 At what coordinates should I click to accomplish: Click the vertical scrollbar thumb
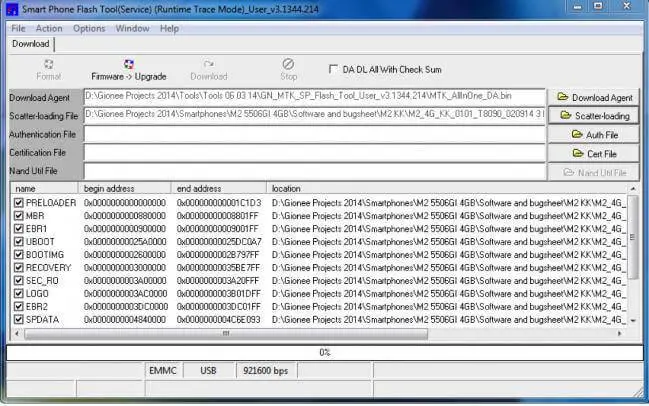pyautogui.click(x=633, y=238)
